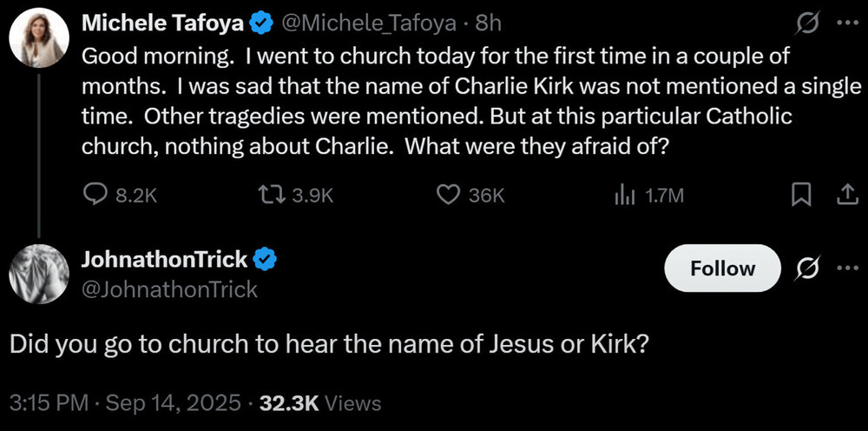
Task: Click the JohnathonTrick display name
Action: [164, 258]
